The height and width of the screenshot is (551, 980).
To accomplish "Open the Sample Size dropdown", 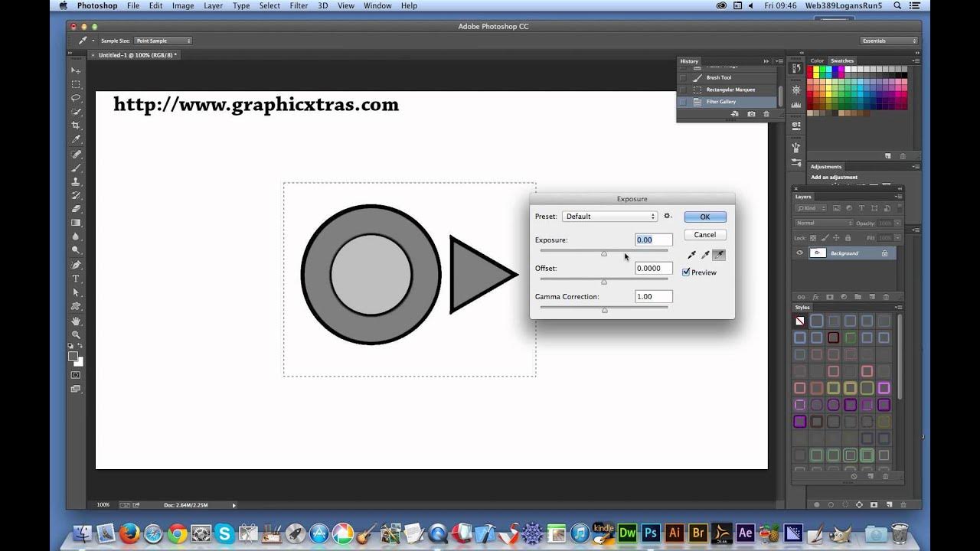I will pos(163,41).
